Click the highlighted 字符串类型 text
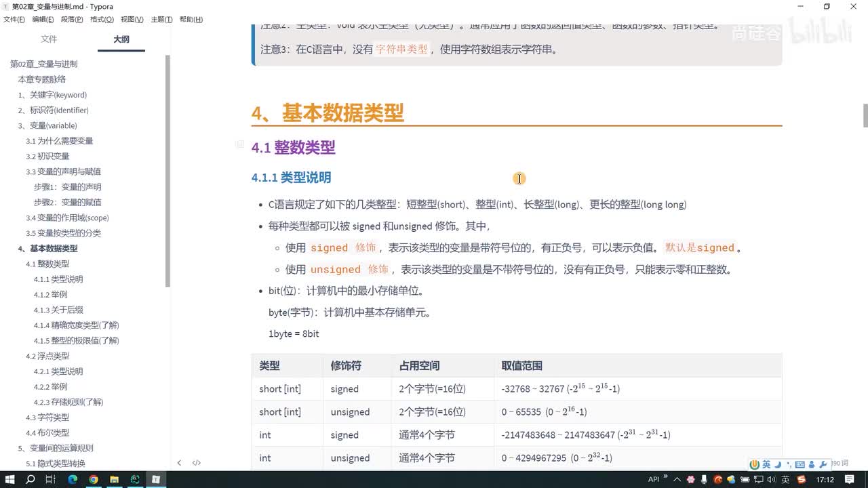This screenshot has height=488, width=868. point(402,49)
